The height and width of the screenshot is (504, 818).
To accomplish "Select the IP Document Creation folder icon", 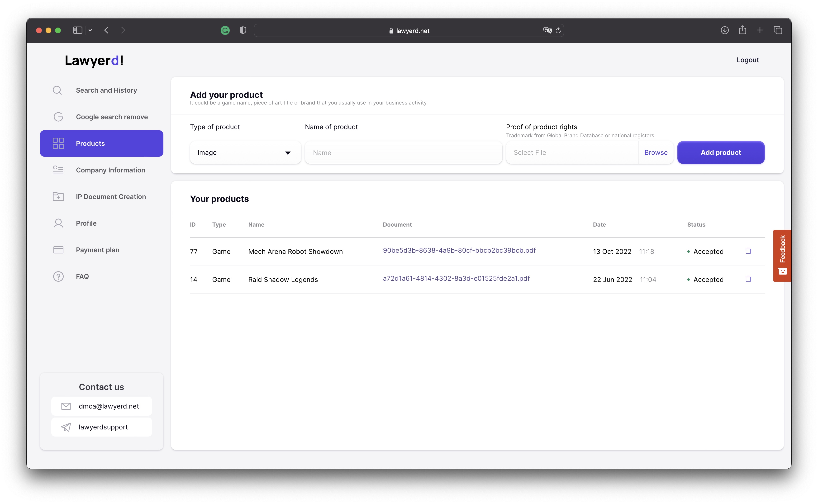I will pos(58,197).
